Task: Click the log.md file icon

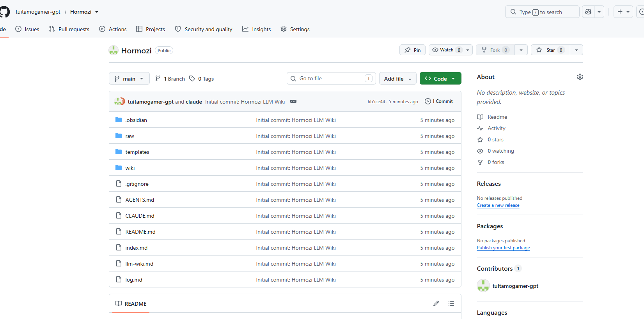Action: coord(119,279)
